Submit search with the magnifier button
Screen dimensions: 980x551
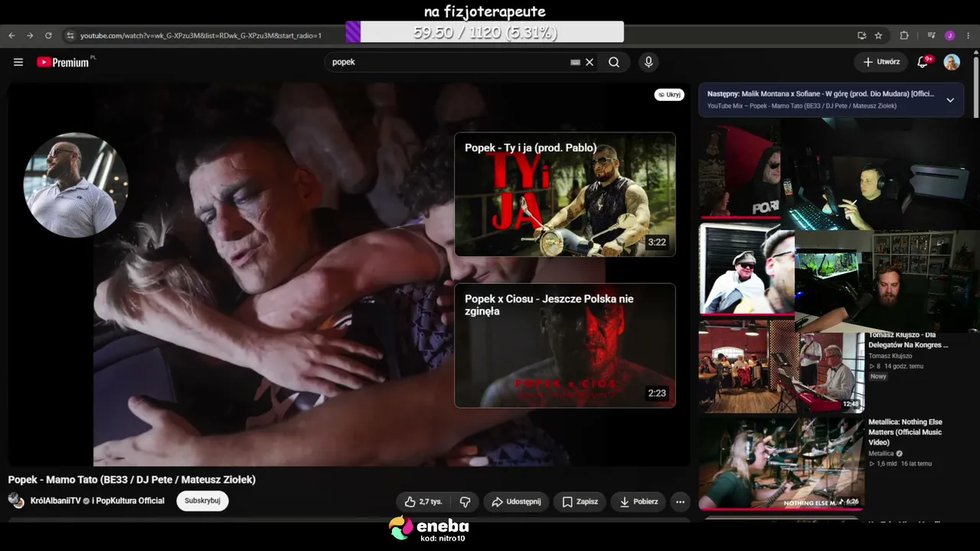(614, 62)
